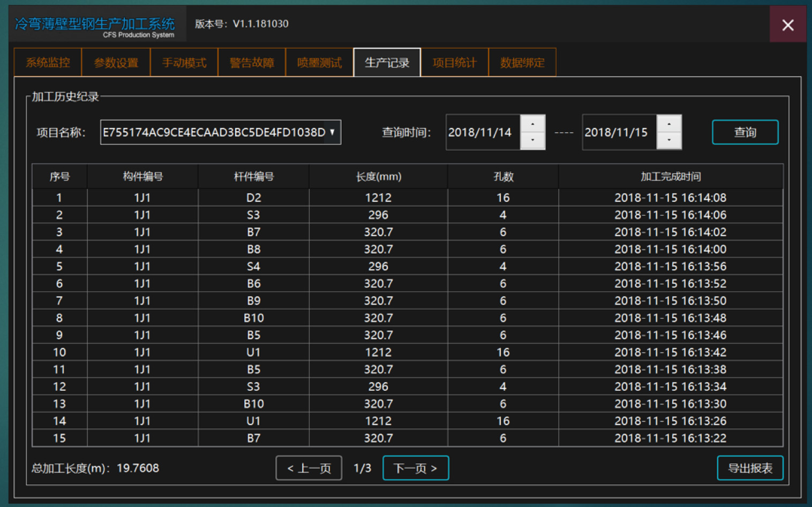Decrease the end date with down arrow

click(x=669, y=140)
